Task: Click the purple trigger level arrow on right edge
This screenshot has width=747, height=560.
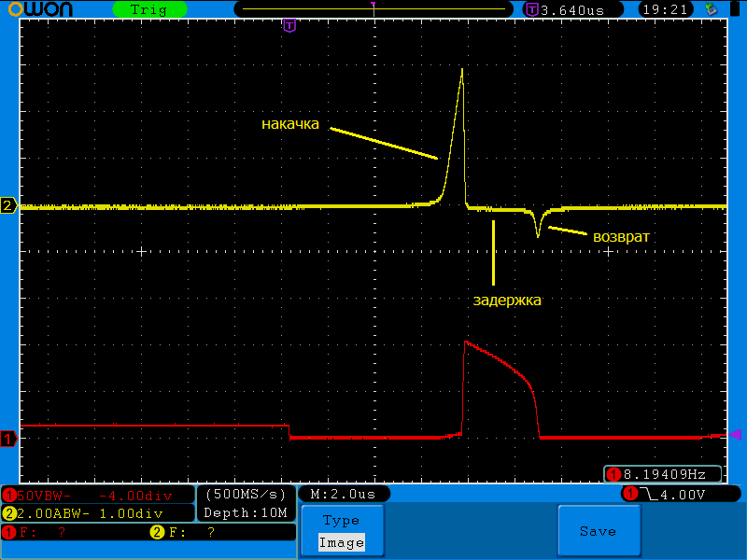Action: point(735,434)
